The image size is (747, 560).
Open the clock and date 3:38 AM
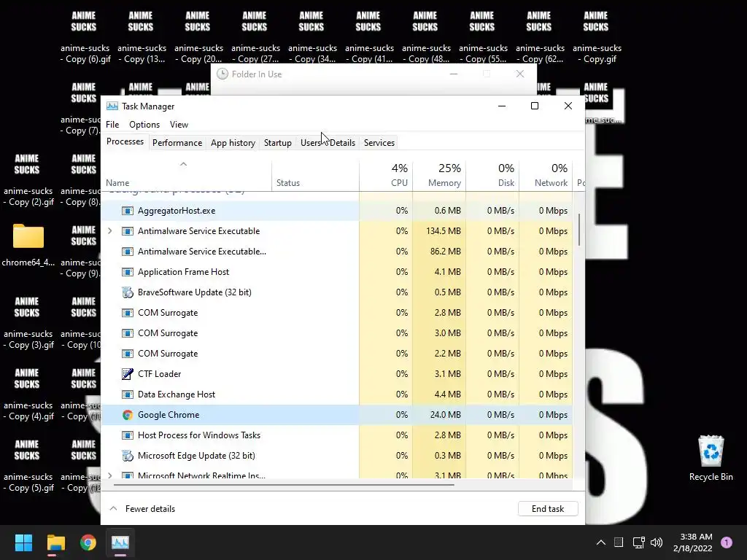693,542
